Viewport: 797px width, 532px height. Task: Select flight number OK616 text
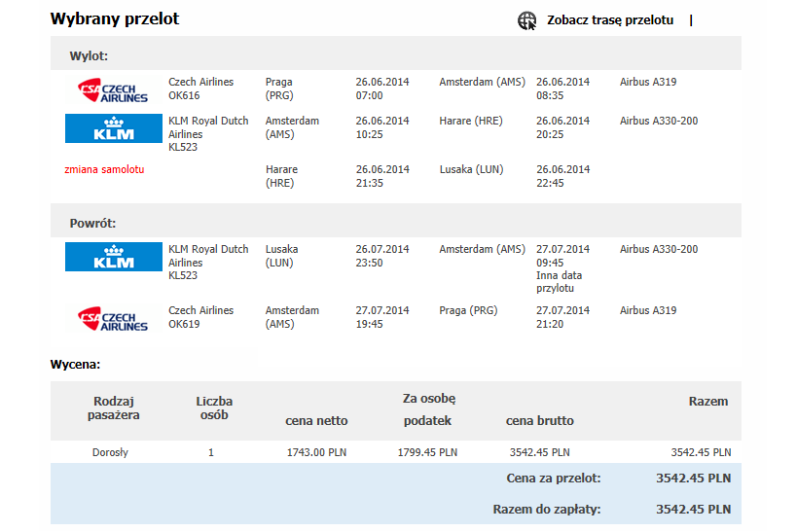pos(184,95)
